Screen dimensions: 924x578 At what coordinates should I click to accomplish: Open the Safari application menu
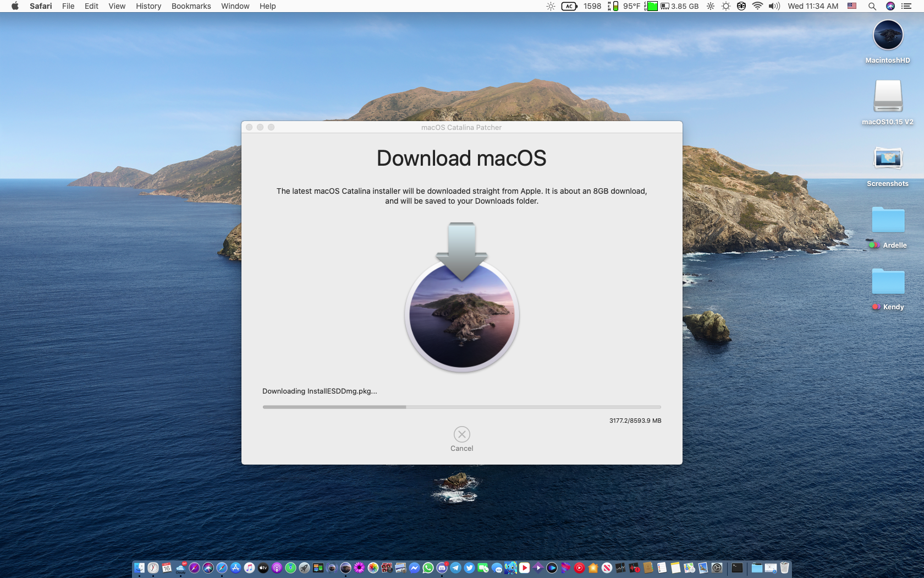pos(41,6)
